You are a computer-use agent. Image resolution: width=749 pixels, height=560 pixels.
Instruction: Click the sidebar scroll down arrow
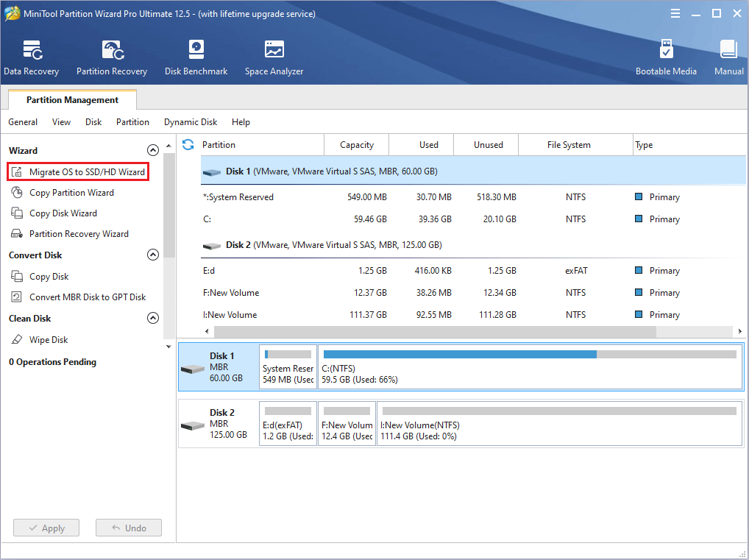pyautogui.click(x=168, y=347)
